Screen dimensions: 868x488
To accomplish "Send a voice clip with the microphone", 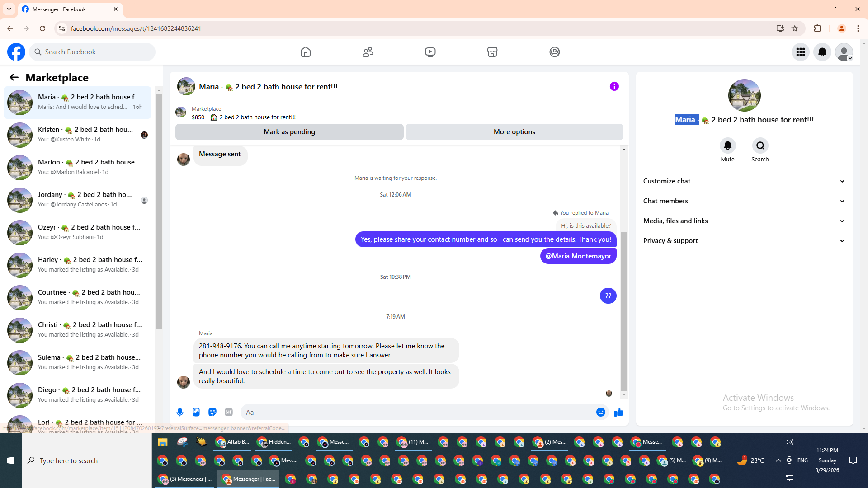I will (180, 412).
